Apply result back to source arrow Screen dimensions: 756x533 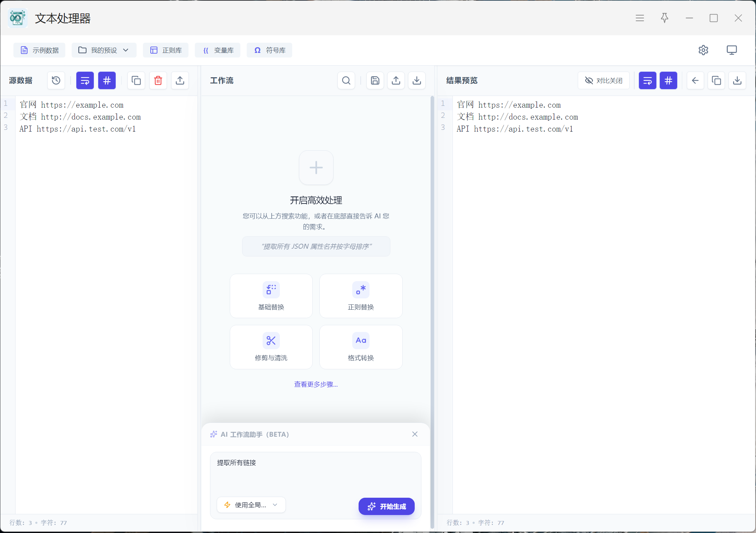point(695,80)
